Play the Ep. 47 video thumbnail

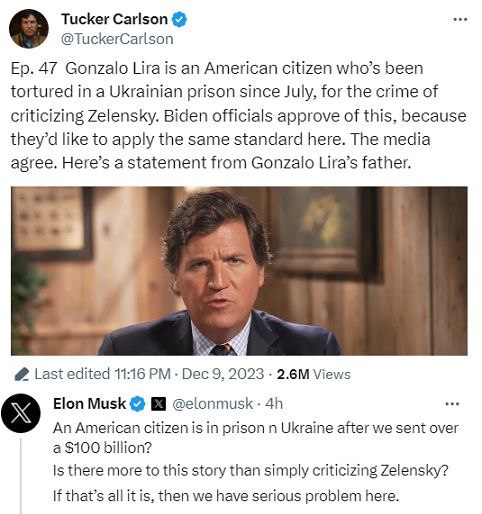coord(239,271)
